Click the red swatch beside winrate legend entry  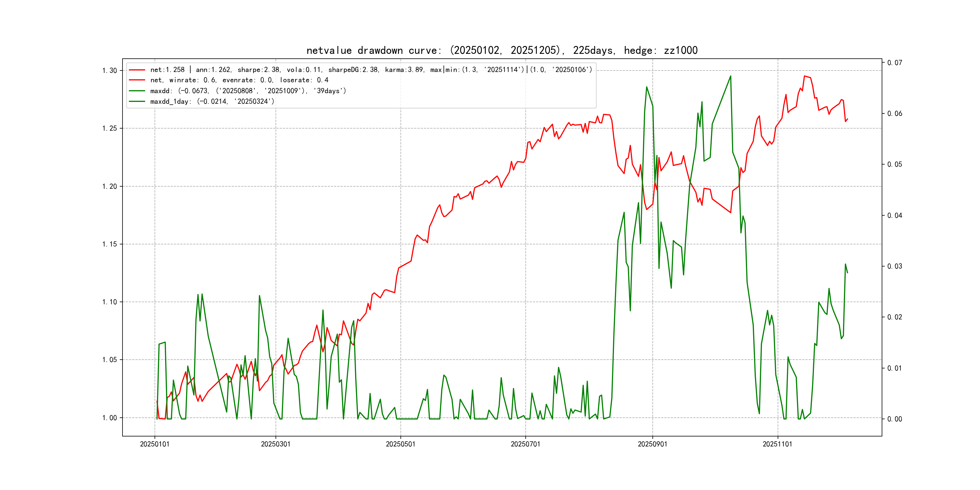137,80
